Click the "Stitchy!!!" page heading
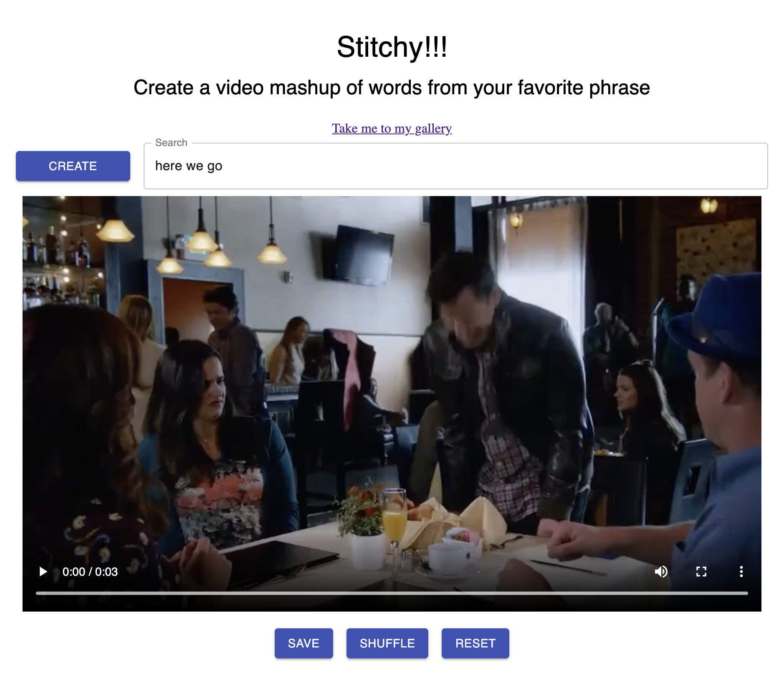The image size is (784, 675). (x=392, y=47)
